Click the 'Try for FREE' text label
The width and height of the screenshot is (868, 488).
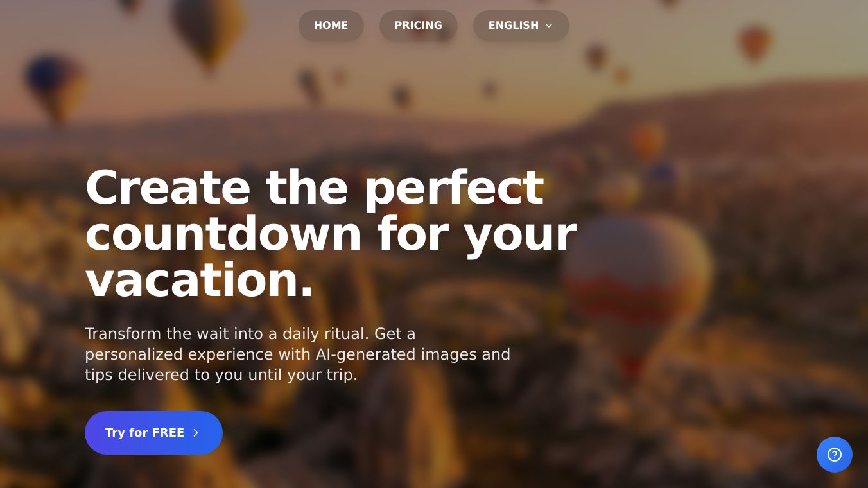click(144, 433)
